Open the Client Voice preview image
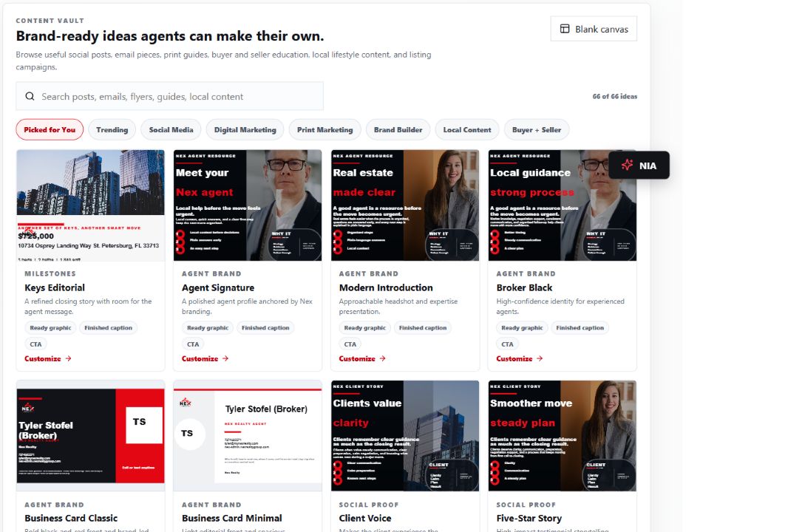 click(405, 436)
